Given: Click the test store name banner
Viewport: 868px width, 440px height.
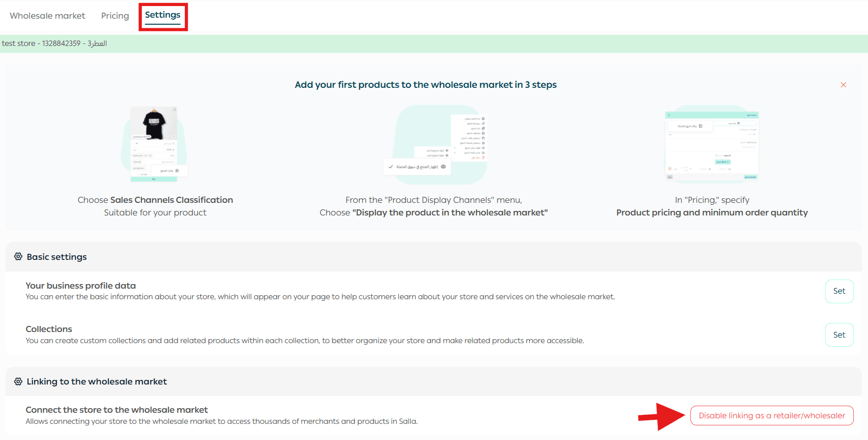Looking at the screenshot, I should point(55,43).
